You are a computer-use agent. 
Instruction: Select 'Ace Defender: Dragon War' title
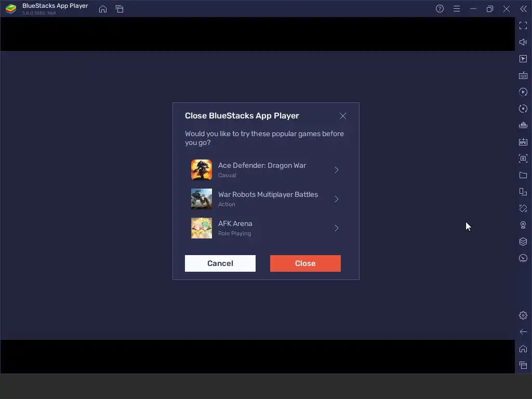[x=262, y=165]
